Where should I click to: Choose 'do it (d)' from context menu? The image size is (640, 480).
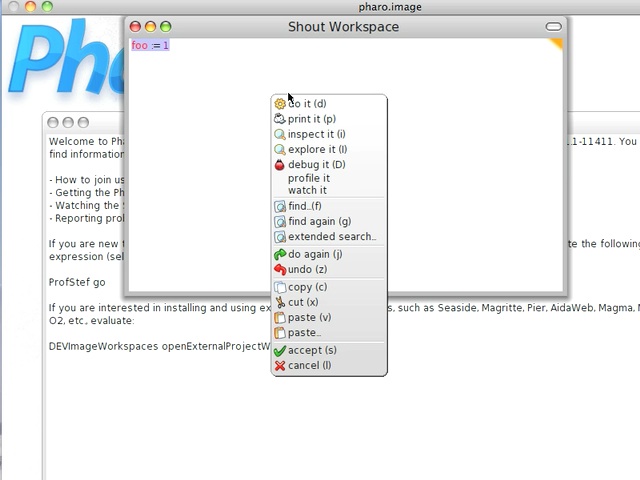(x=329, y=104)
